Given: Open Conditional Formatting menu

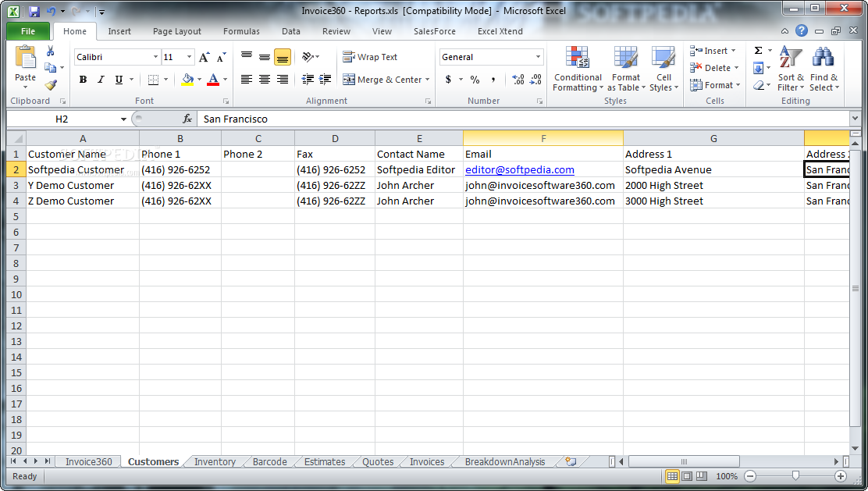Looking at the screenshot, I should point(578,69).
